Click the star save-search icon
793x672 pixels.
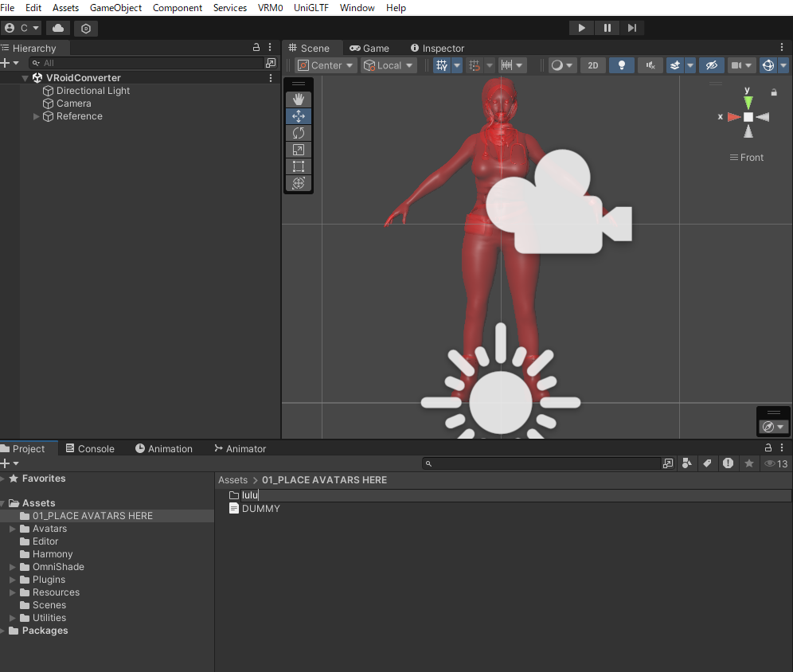[x=748, y=463]
